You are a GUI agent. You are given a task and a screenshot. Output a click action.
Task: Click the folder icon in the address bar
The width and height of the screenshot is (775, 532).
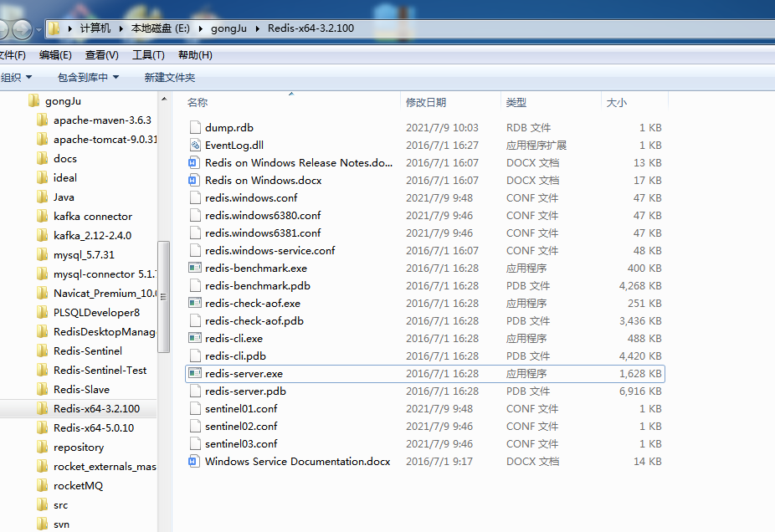[54, 28]
